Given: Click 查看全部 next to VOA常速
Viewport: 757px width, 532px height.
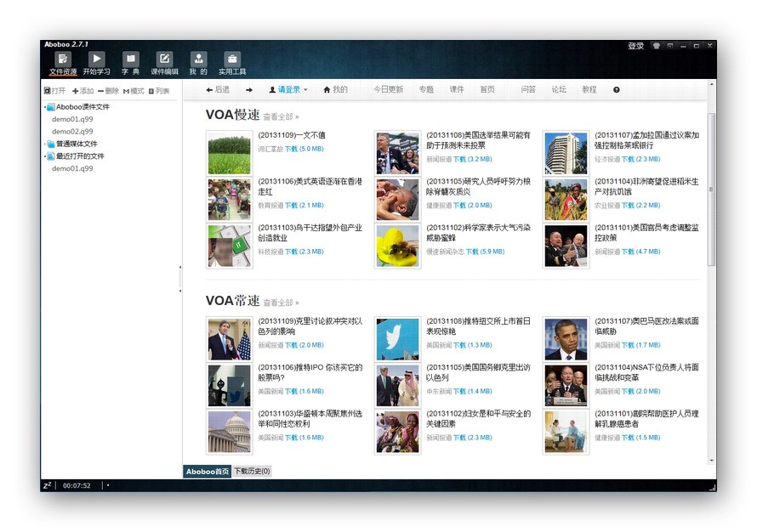Looking at the screenshot, I should tap(281, 303).
